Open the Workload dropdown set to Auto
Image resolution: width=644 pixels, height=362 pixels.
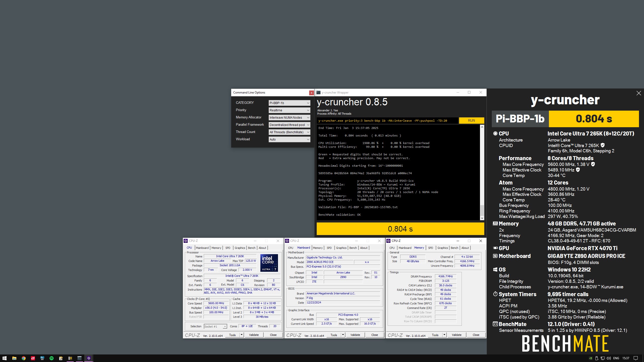[289, 139]
